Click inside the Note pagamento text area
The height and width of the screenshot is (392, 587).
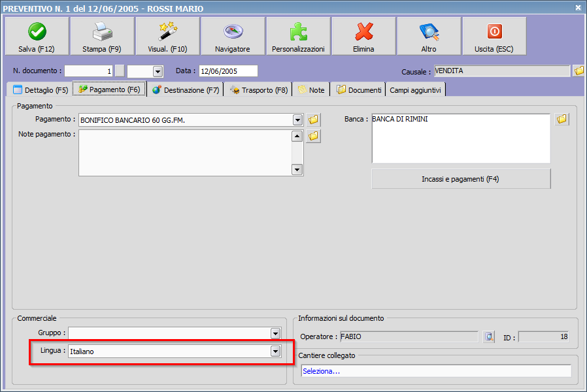(x=185, y=153)
